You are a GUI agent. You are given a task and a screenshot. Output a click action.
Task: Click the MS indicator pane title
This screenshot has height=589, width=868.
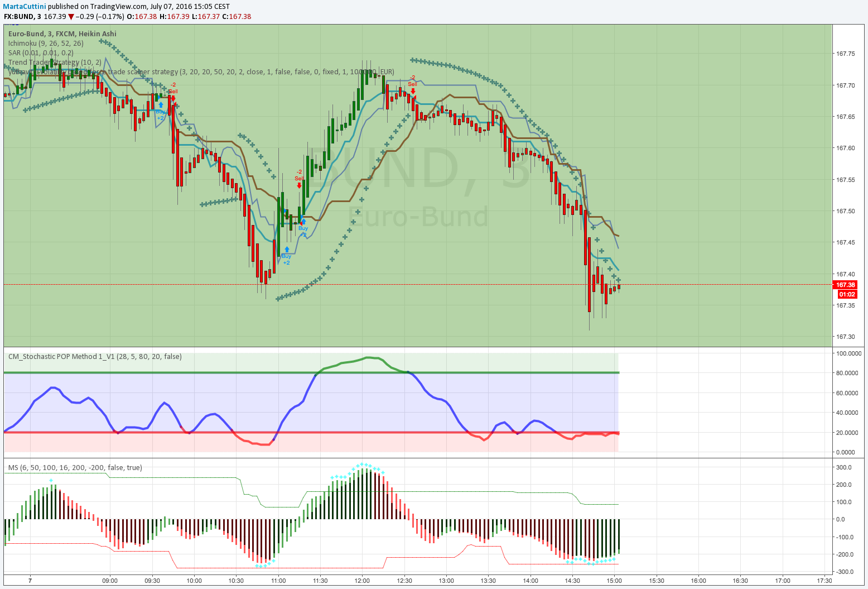coord(75,467)
